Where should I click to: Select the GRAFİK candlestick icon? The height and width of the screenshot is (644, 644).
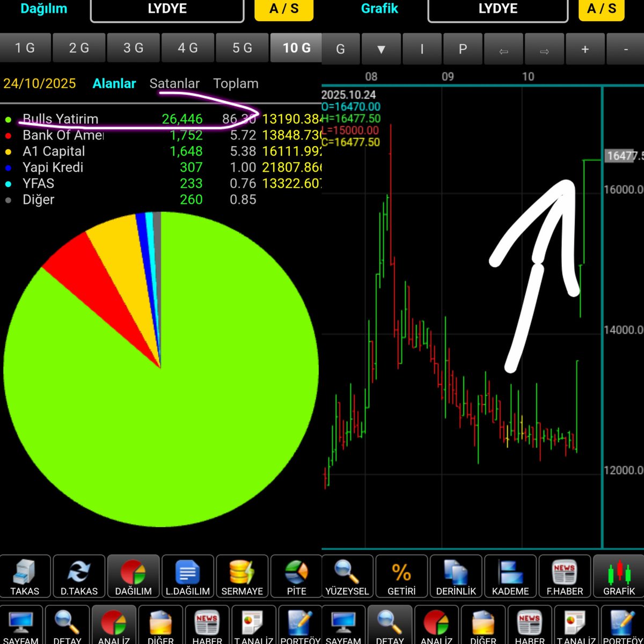pos(618,577)
